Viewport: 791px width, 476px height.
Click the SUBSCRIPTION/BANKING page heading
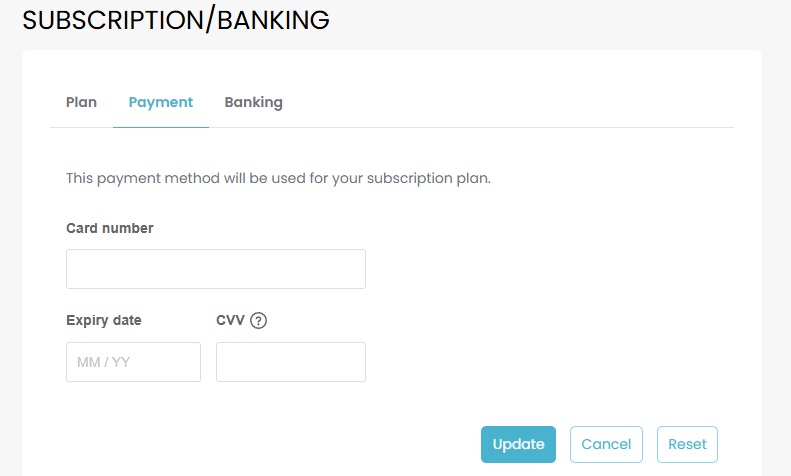pos(176,20)
